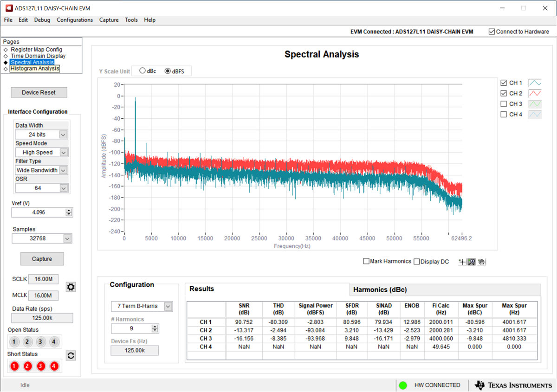Image resolution: width=557 pixels, height=392 pixels.
Task: Open the 7 Term B-Harris window dropdown
Action: pyautogui.click(x=168, y=306)
